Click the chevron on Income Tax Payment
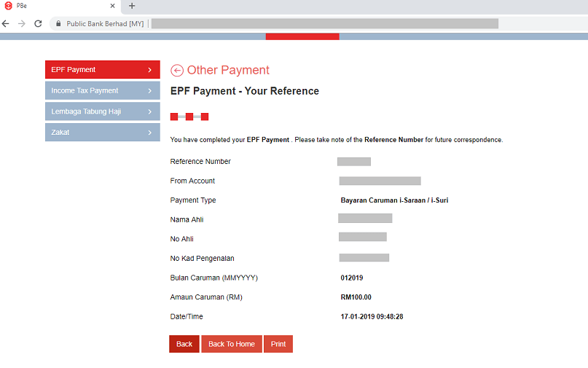Image resolution: width=588 pixels, height=368 pixels. pyautogui.click(x=149, y=91)
